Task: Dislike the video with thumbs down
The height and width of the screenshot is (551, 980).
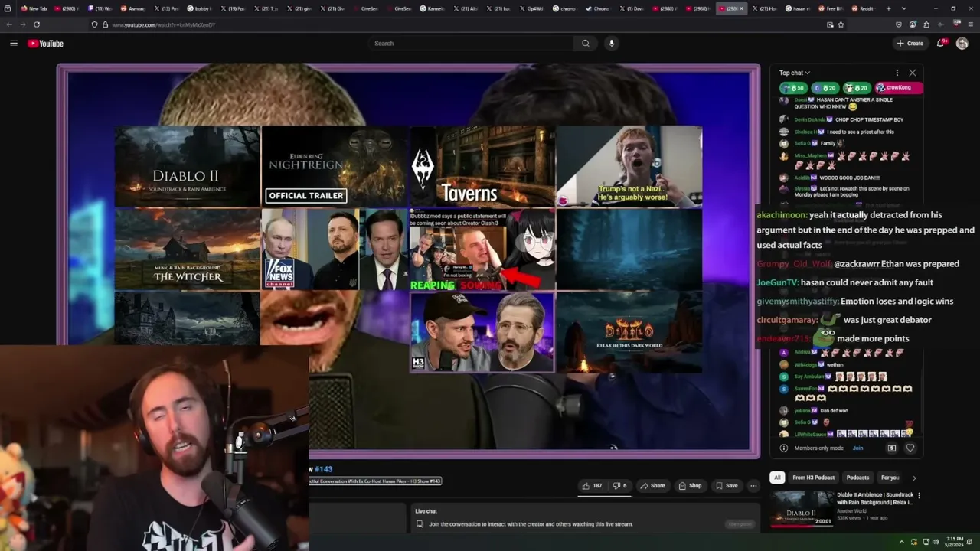Action: tap(619, 485)
